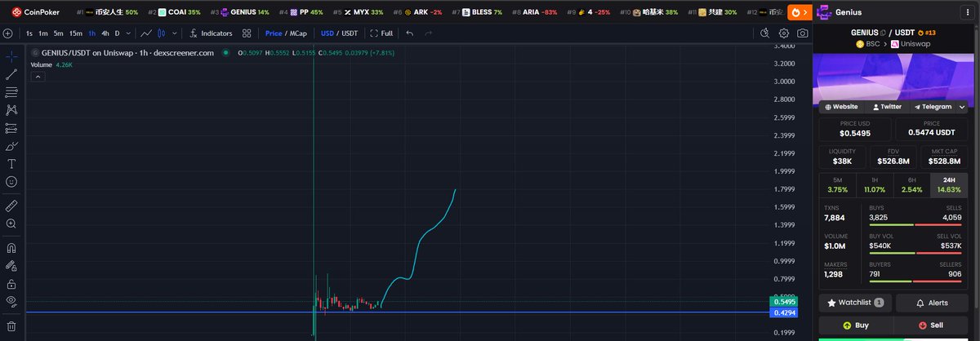Image resolution: width=980 pixels, height=341 pixels.
Task: Open chart in Full screen
Action: 381,33
